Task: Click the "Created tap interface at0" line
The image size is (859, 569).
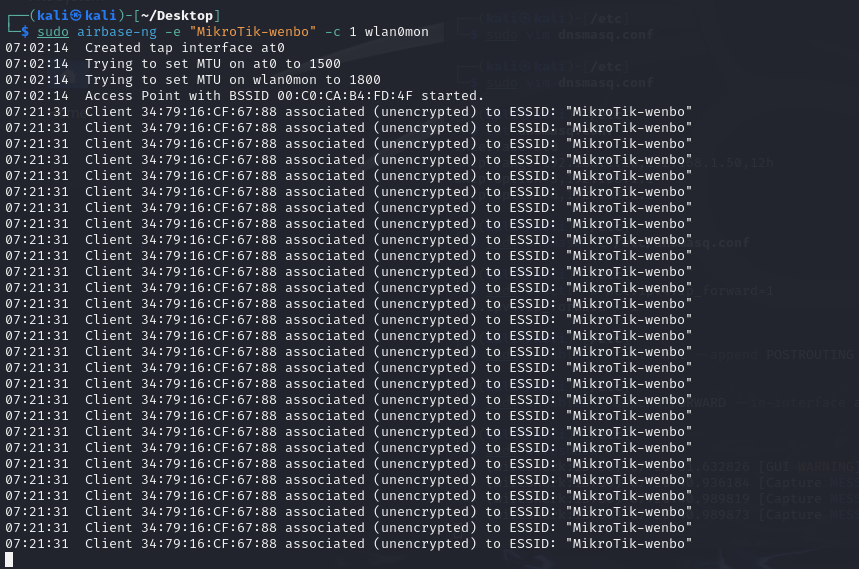Action: click(x=145, y=48)
